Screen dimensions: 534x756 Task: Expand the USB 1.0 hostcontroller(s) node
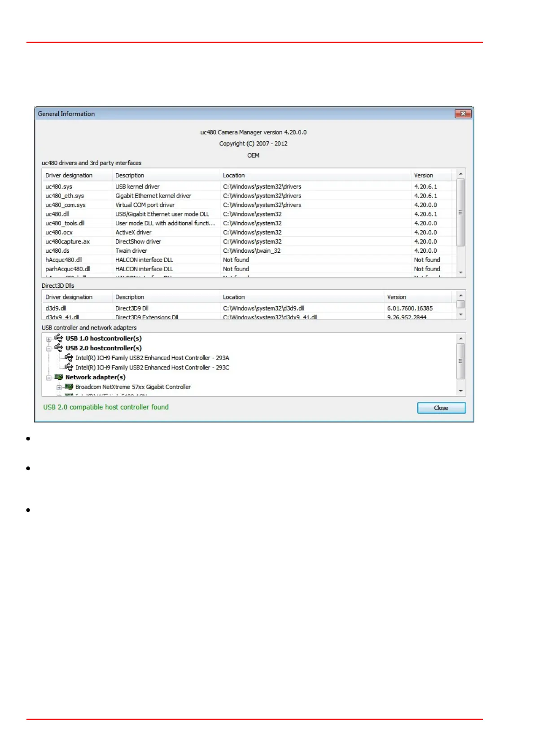(49, 339)
